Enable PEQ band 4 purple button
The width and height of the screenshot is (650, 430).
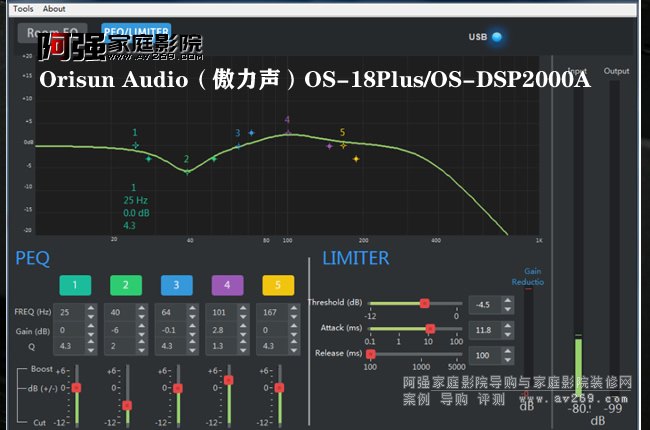pos(227,285)
